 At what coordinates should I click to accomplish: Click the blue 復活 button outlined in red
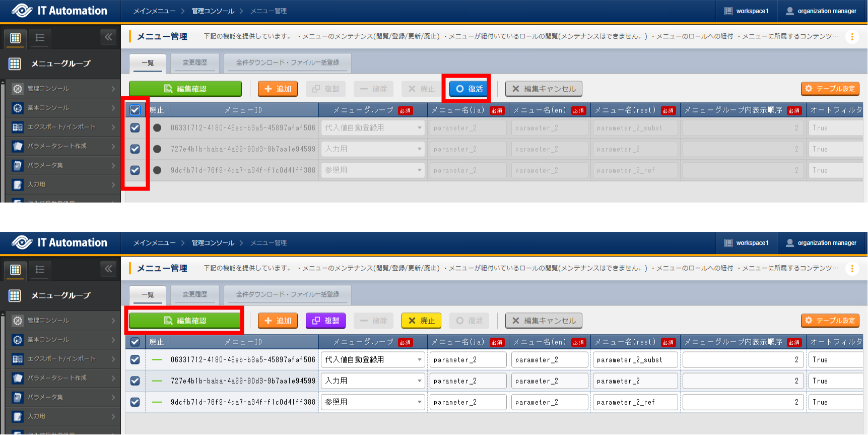[469, 89]
